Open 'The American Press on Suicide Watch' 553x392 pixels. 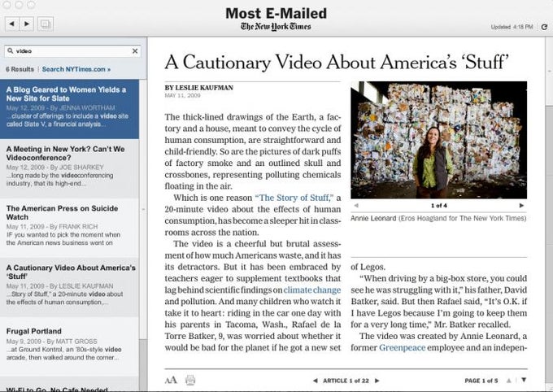tap(69, 228)
